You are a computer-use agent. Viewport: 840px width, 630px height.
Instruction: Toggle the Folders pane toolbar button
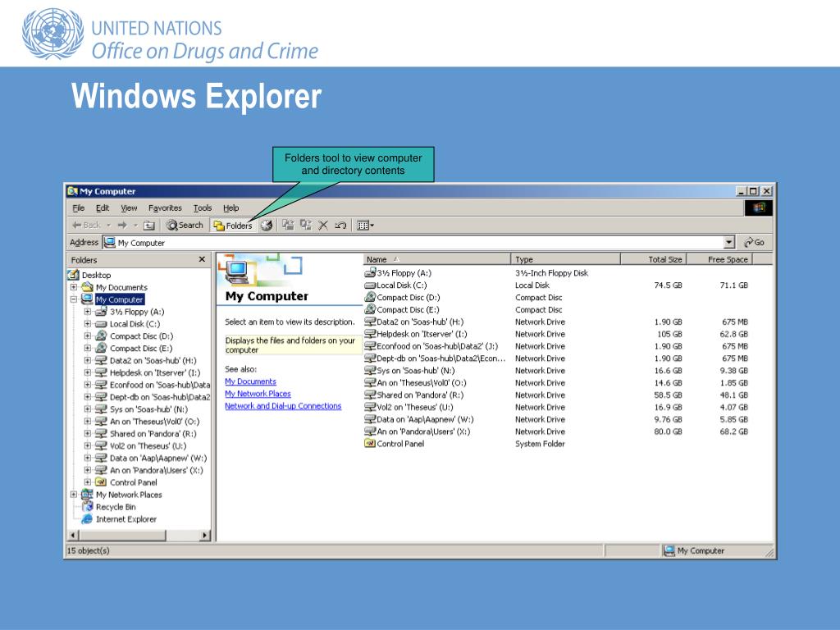pyautogui.click(x=232, y=226)
